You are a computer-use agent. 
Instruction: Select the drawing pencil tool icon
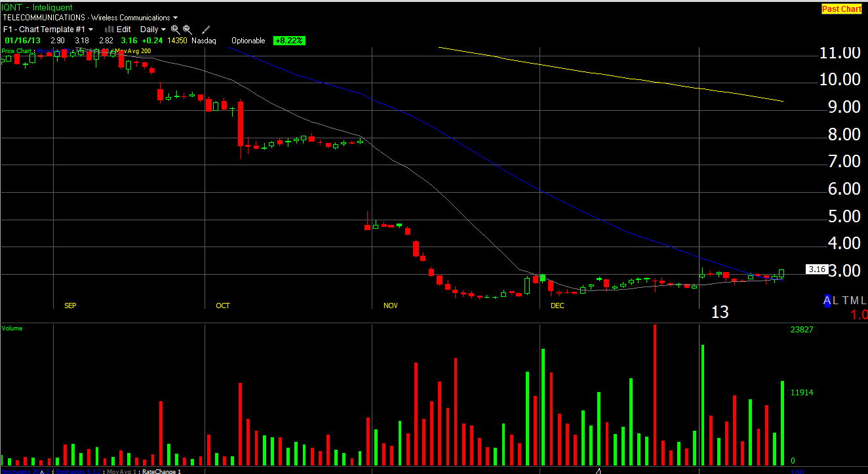(206, 30)
